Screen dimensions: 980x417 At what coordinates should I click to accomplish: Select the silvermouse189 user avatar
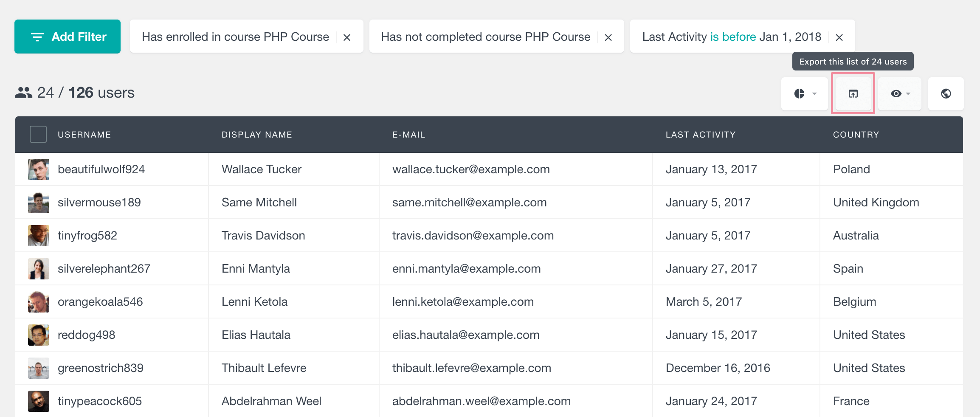39,203
